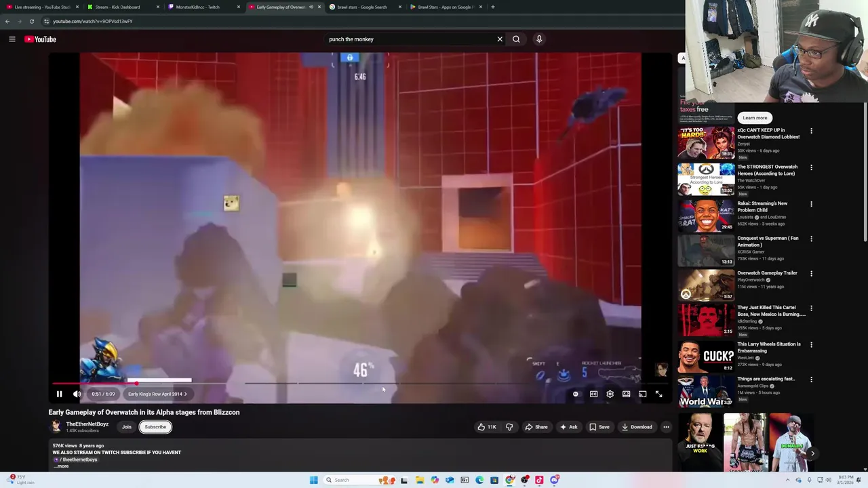Join TheEtherNetBoyz channel membership
This screenshot has height=488, width=868.
point(127,427)
